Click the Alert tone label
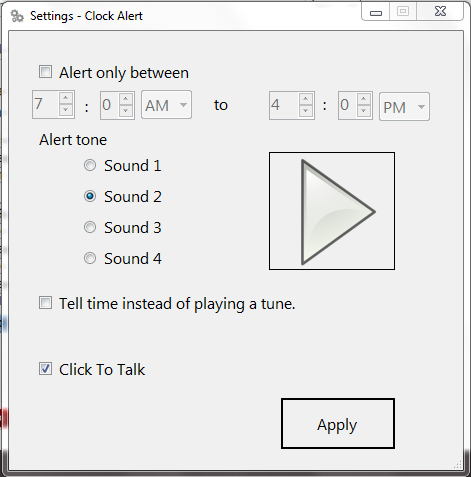The width and height of the screenshot is (471, 477). click(73, 140)
